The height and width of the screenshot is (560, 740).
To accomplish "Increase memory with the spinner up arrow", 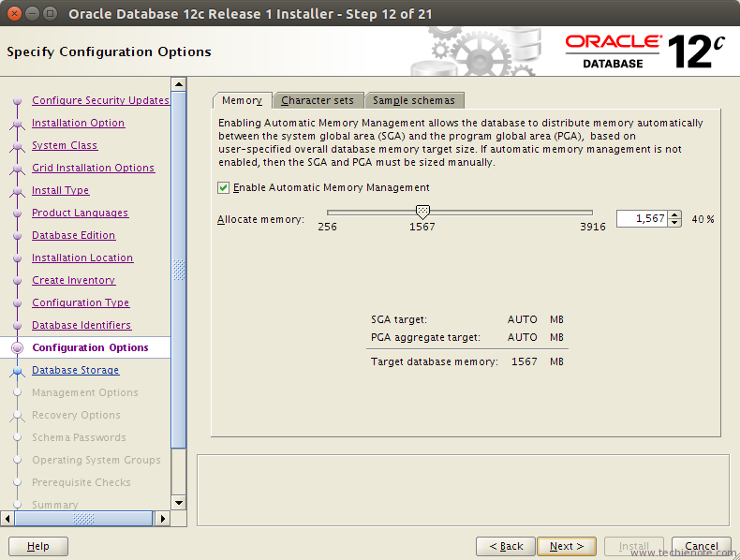I will point(674,214).
